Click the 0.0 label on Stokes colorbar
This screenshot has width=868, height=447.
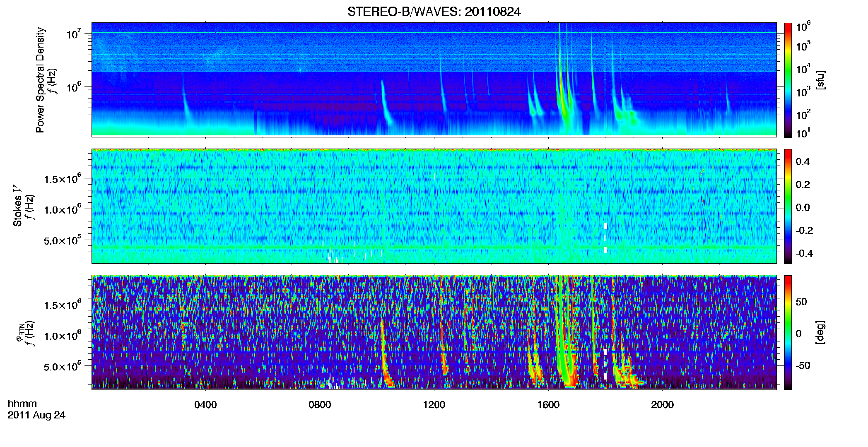(x=803, y=207)
